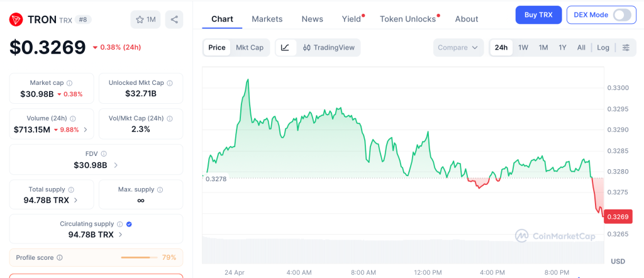The width and height of the screenshot is (644, 278).
Task: Click the Buy TRX button
Action: point(538,14)
